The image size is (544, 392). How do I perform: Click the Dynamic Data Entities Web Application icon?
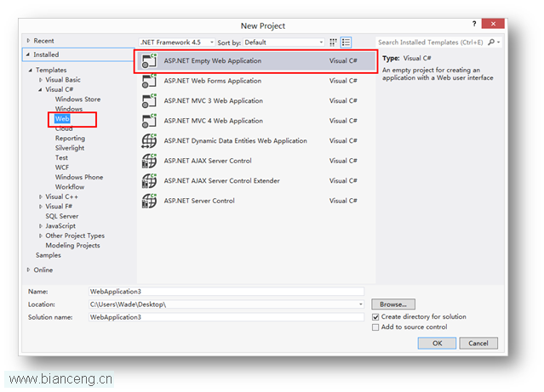(x=149, y=141)
